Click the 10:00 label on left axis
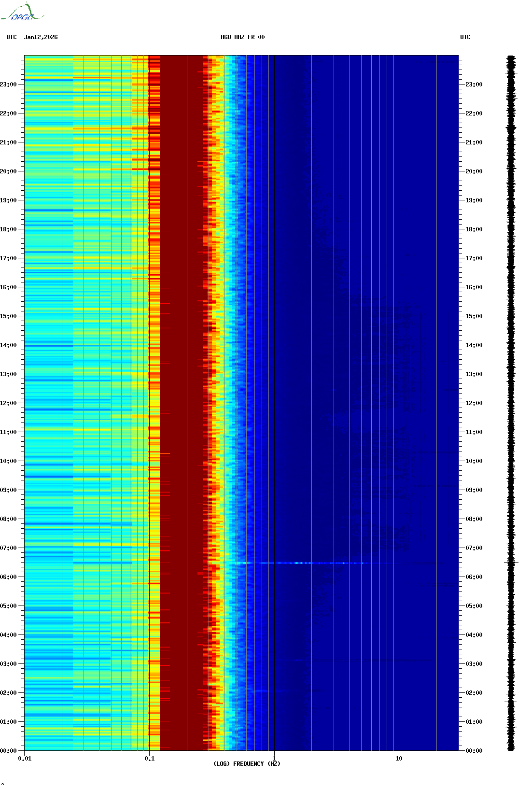This screenshot has width=532, height=789. click(8, 461)
